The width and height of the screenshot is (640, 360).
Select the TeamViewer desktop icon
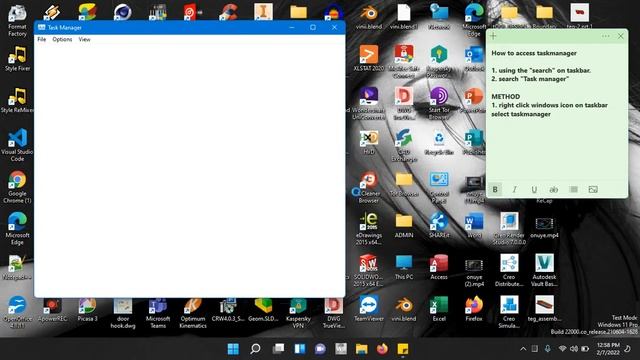point(369,309)
